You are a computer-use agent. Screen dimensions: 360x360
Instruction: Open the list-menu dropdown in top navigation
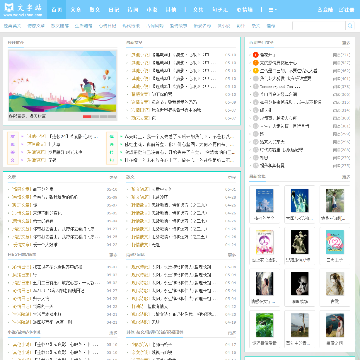point(272,10)
